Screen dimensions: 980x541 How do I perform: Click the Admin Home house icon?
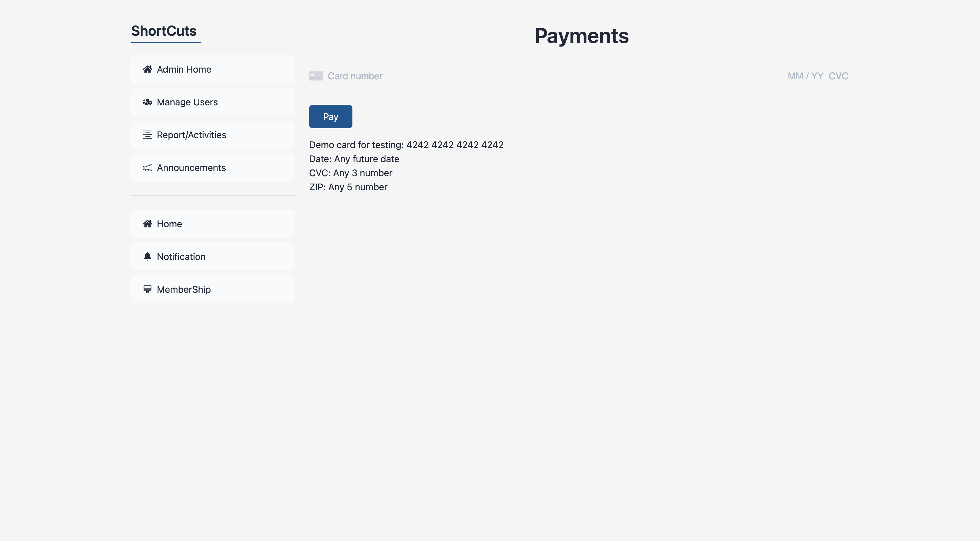(147, 69)
